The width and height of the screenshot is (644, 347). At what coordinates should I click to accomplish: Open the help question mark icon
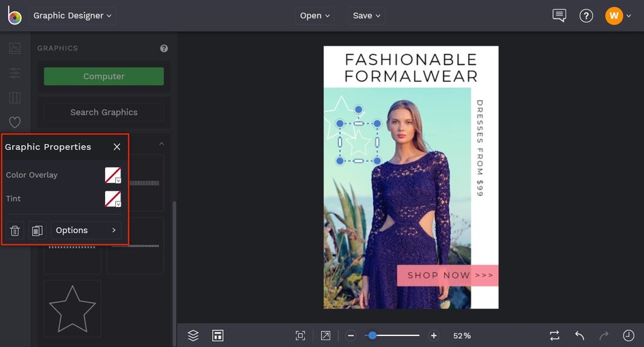(x=586, y=16)
